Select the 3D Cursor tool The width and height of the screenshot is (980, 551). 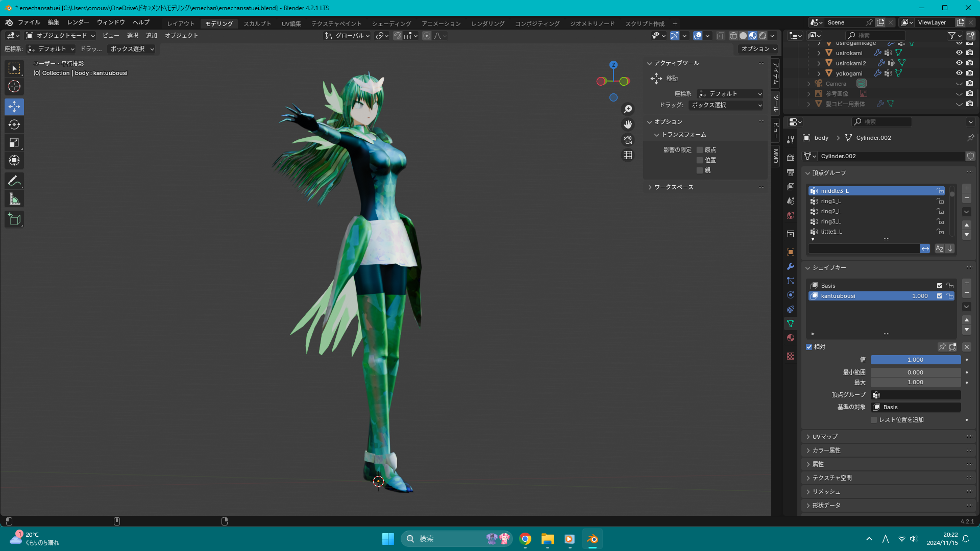(x=14, y=86)
